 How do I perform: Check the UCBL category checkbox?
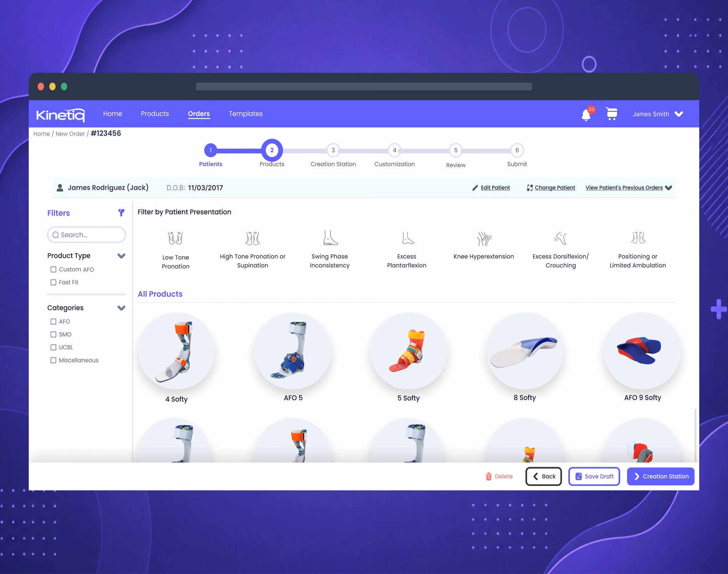(54, 347)
